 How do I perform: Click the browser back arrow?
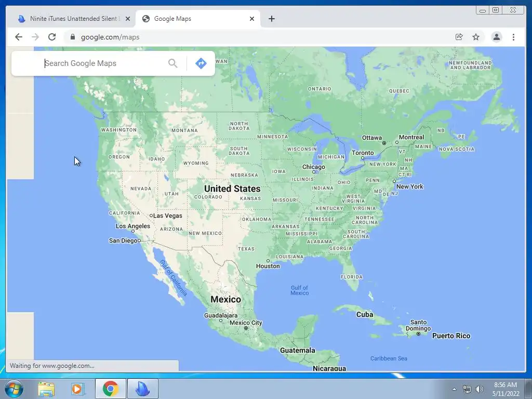point(18,37)
